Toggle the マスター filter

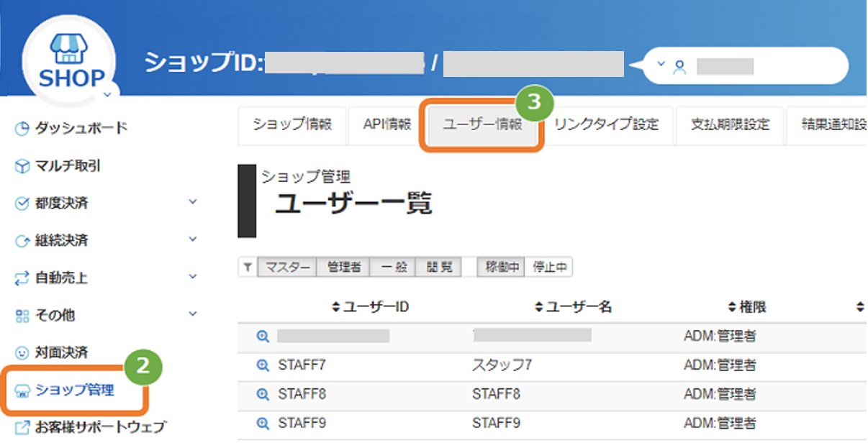point(287,268)
